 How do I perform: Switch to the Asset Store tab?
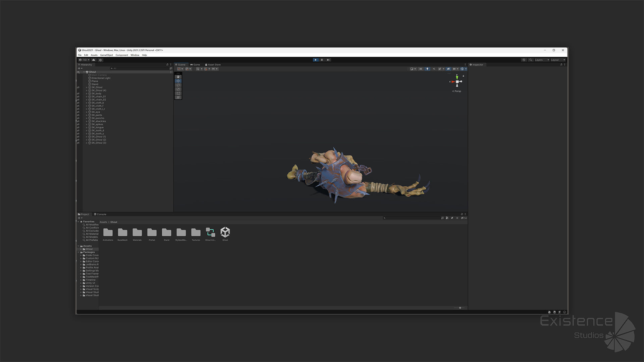point(213,65)
